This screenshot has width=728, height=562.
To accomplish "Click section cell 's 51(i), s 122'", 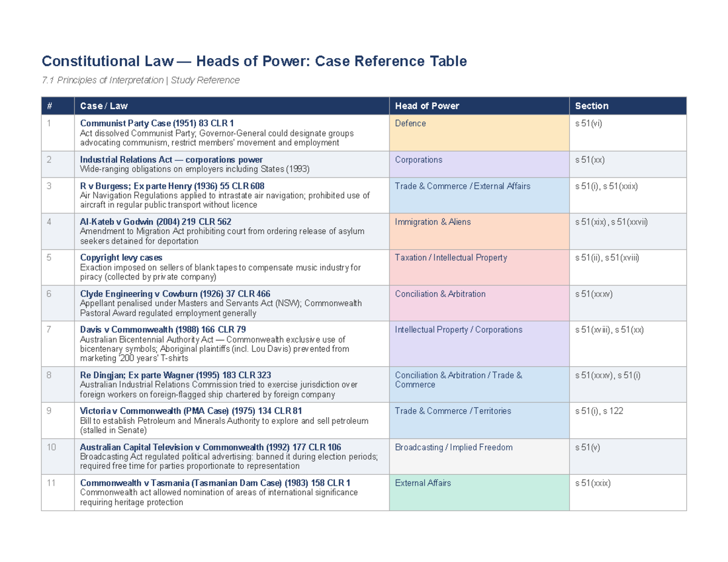I will (x=628, y=420).
